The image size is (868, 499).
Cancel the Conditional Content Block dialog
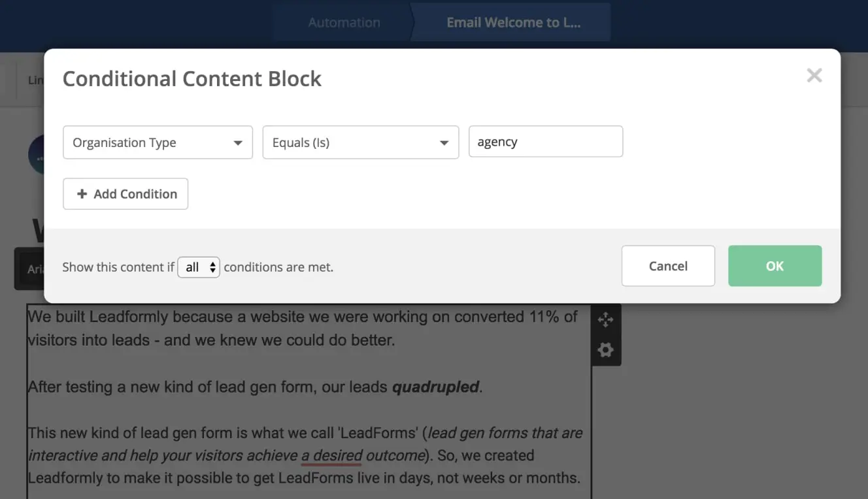668,266
